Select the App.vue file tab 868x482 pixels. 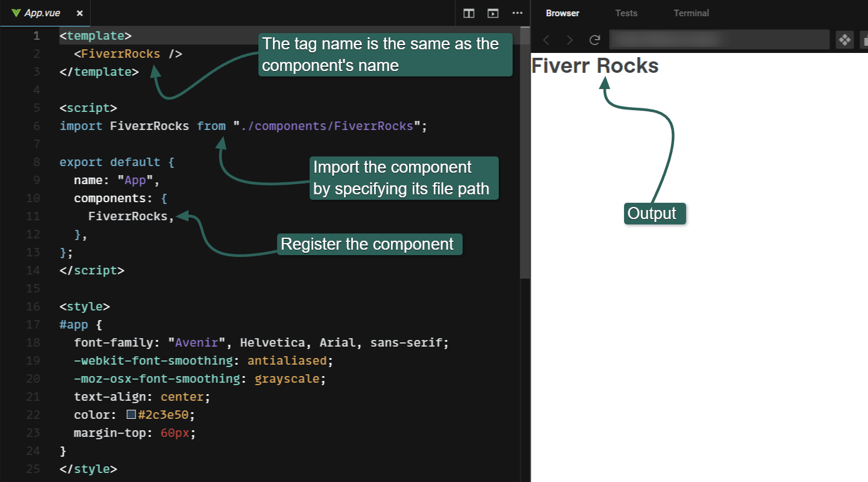click(46, 13)
